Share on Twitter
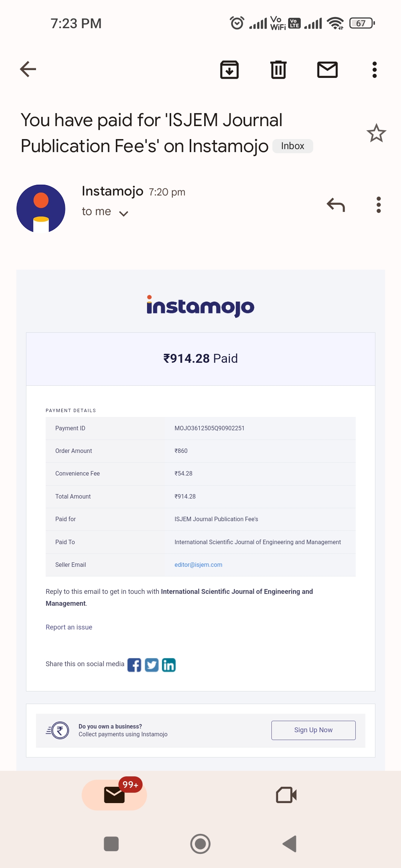Viewport: 401px width, 868px height. coord(151,665)
